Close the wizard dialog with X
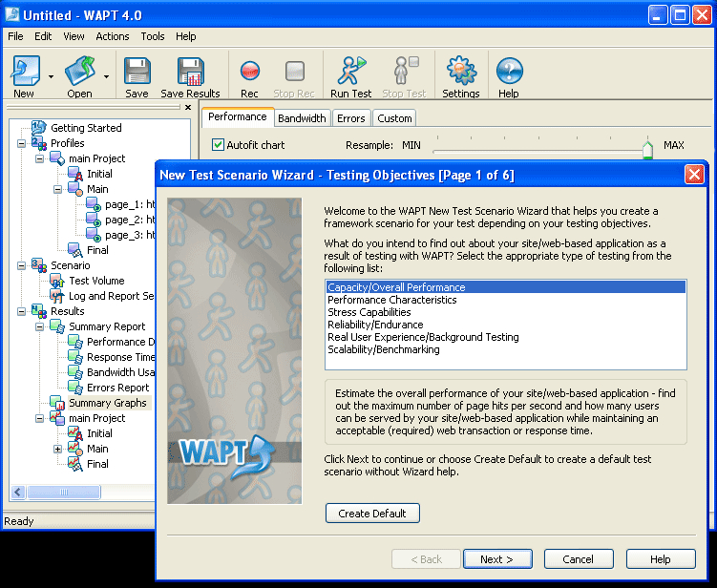717x588 pixels. point(694,175)
